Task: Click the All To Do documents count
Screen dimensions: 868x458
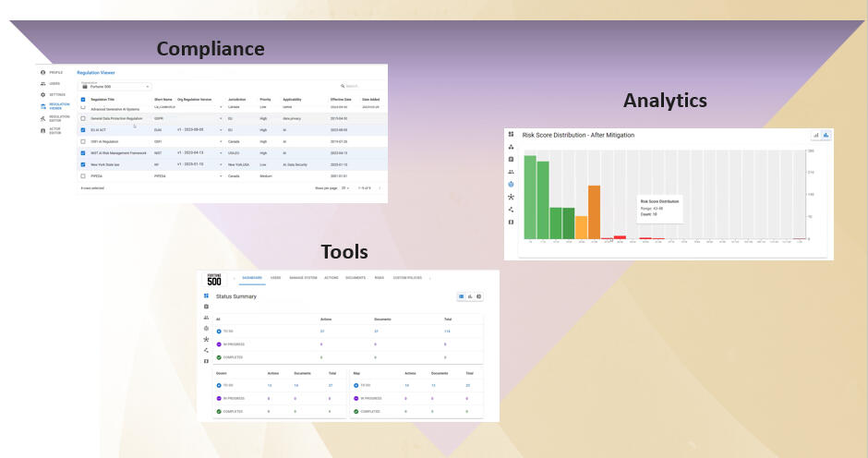Action: pos(376,331)
